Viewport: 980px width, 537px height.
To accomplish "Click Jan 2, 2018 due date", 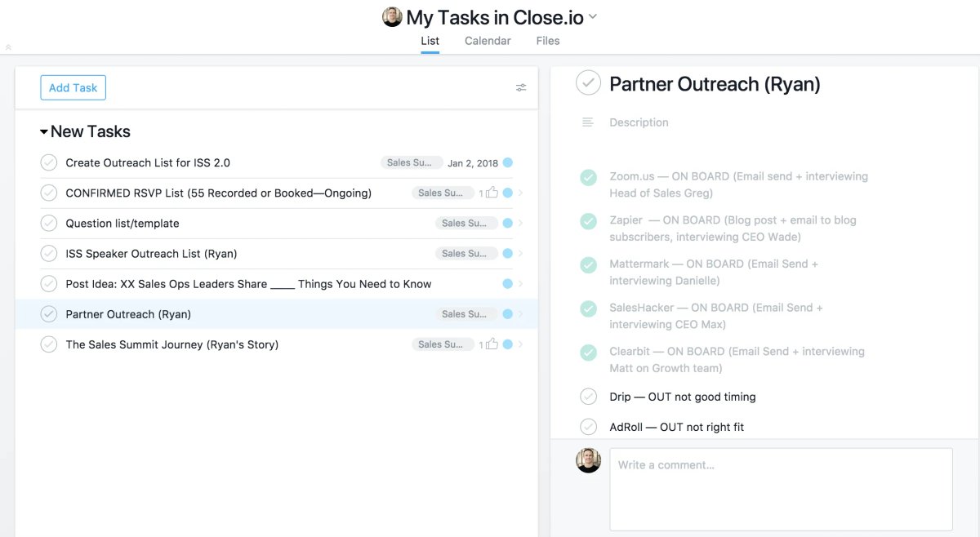I will point(473,163).
